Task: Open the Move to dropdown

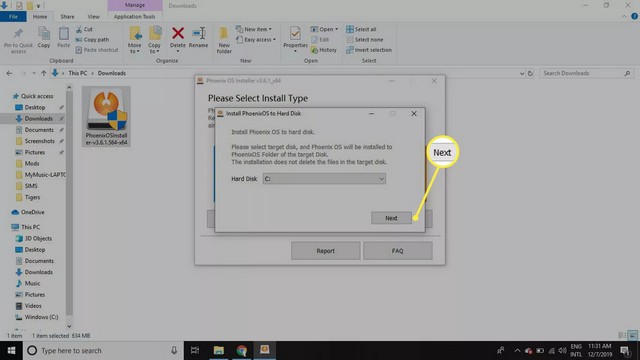Action: [x=134, y=40]
